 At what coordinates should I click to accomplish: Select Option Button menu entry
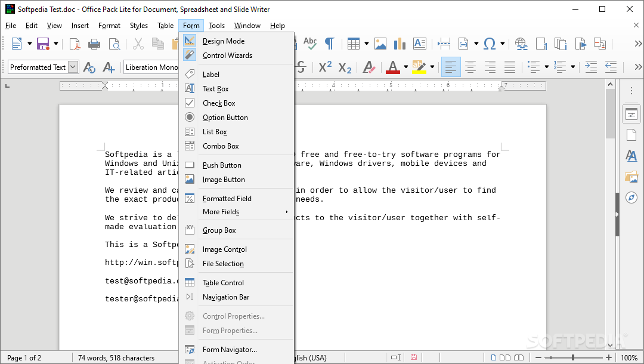pos(237,118)
